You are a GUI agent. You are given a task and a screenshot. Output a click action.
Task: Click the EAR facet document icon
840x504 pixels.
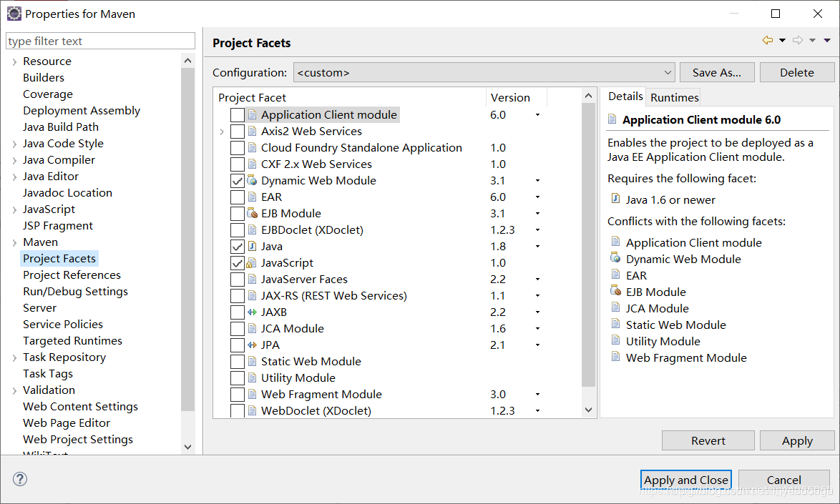[x=252, y=197]
